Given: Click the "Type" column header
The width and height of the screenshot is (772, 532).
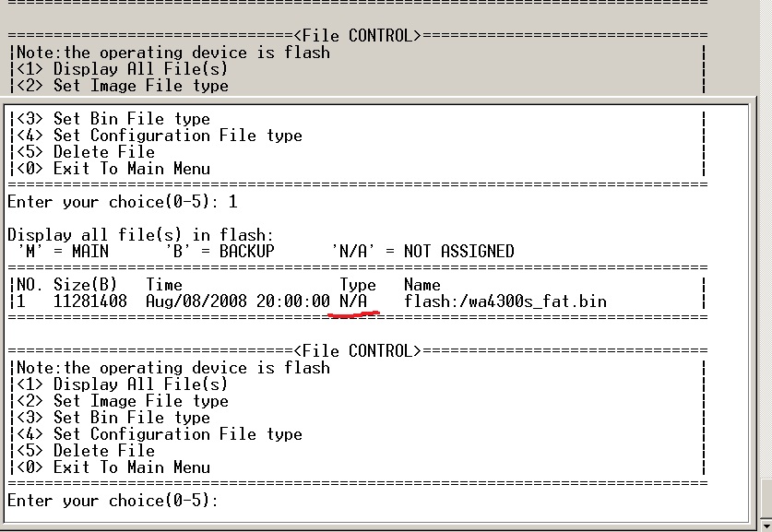Looking at the screenshot, I should [x=357, y=285].
